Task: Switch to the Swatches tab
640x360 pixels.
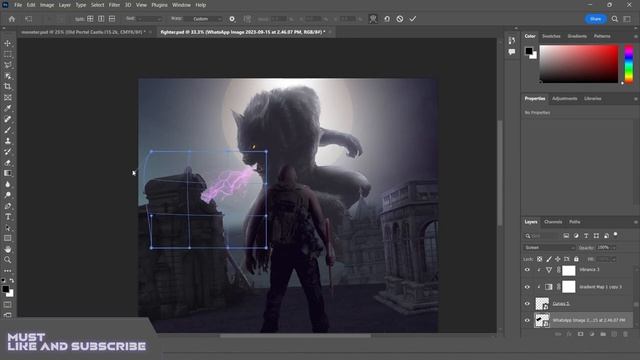Action: pyautogui.click(x=551, y=36)
